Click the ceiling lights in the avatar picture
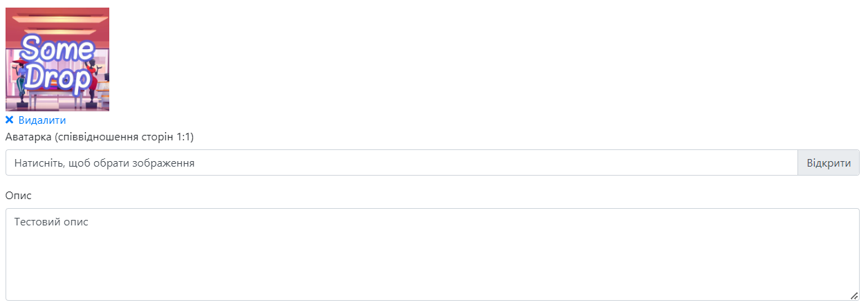The width and height of the screenshot is (868, 307). pos(57,21)
